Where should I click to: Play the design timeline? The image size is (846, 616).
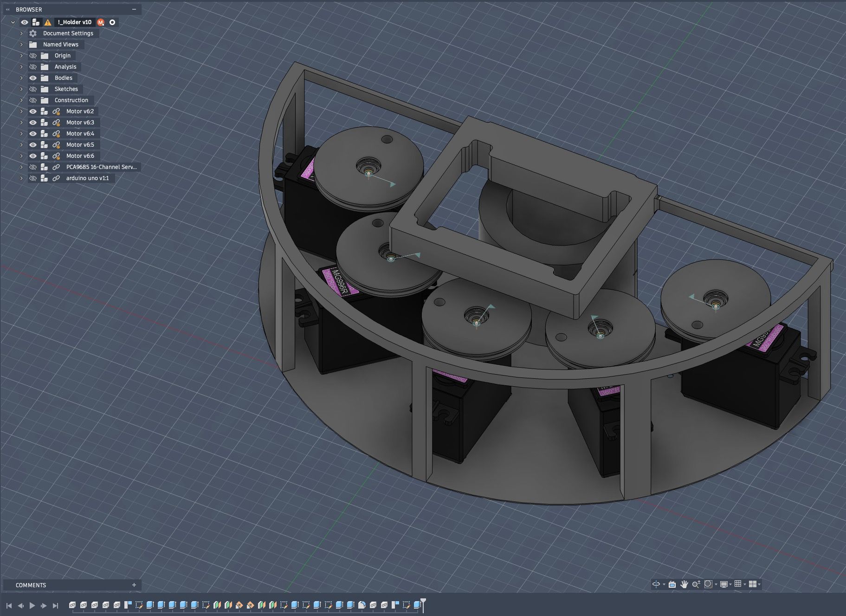pyautogui.click(x=32, y=605)
